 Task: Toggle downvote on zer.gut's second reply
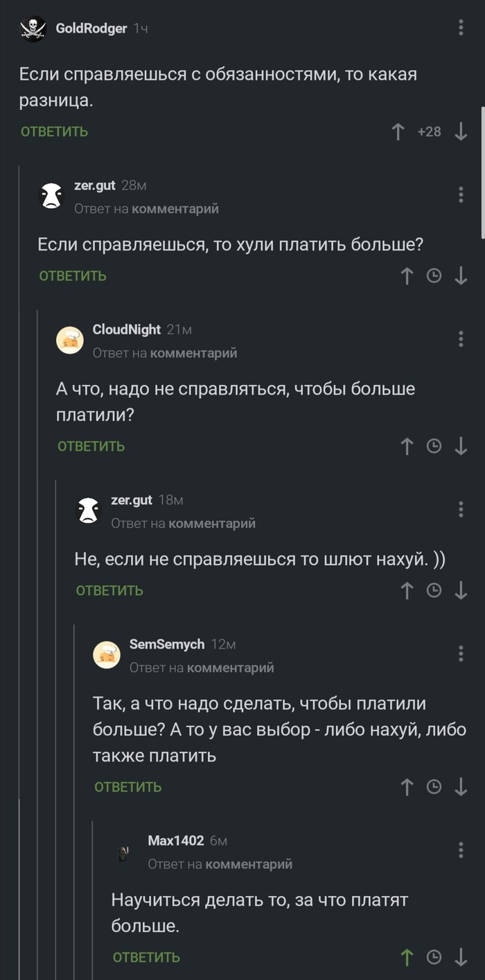point(461,590)
